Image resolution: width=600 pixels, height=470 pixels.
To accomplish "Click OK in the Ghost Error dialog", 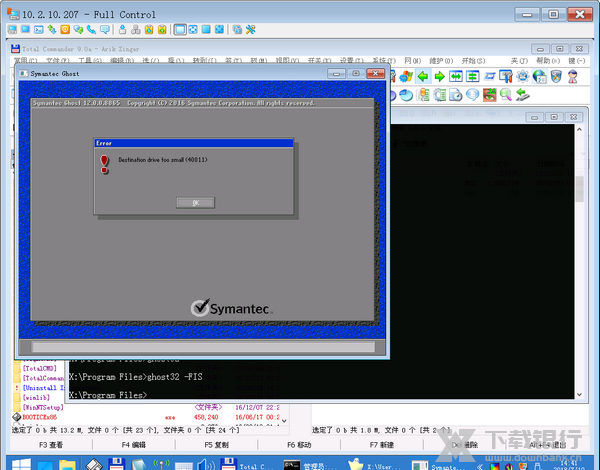I will 195,202.
